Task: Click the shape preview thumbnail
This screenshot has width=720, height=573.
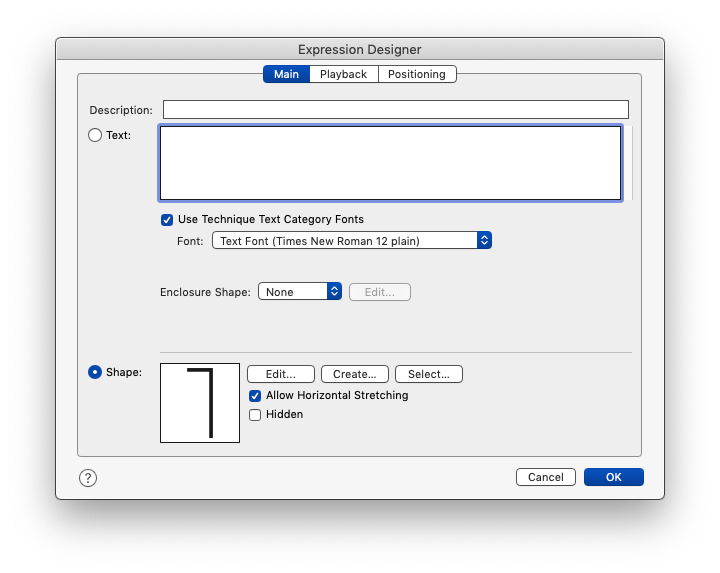Action: point(200,403)
